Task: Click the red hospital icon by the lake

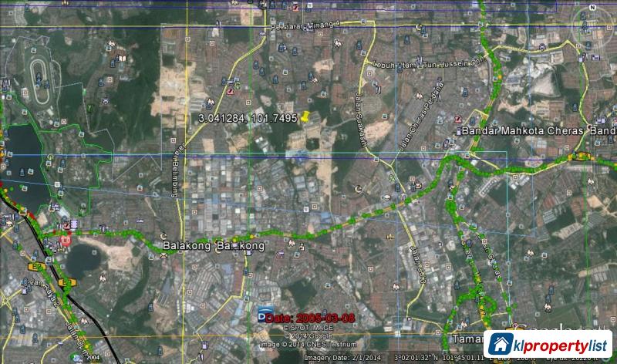Action: (66, 240)
